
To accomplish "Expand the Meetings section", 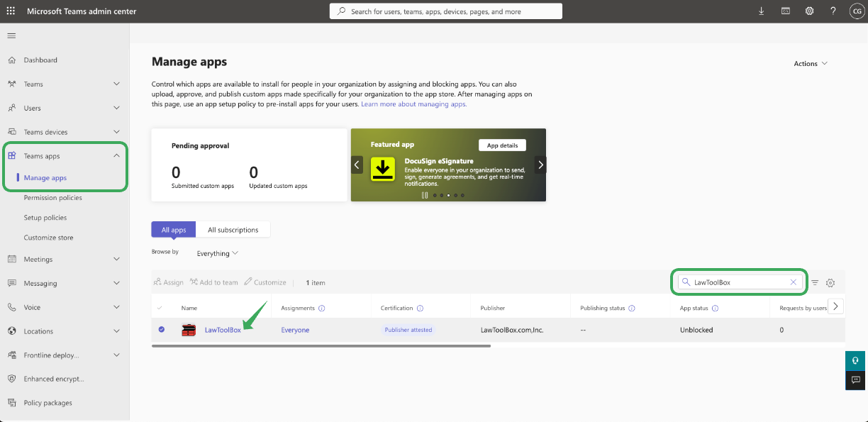I will [116, 259].
